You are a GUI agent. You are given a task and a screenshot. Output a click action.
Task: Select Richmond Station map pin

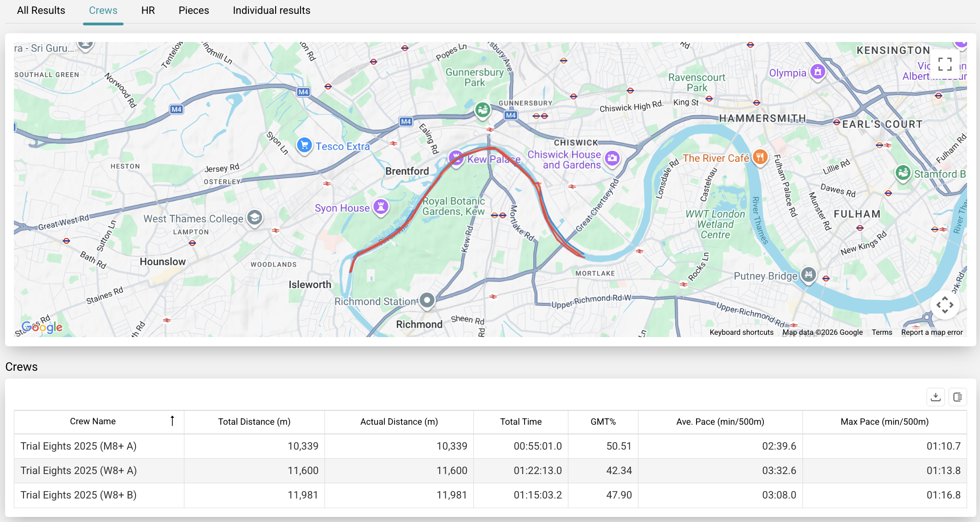click(427, 301)
